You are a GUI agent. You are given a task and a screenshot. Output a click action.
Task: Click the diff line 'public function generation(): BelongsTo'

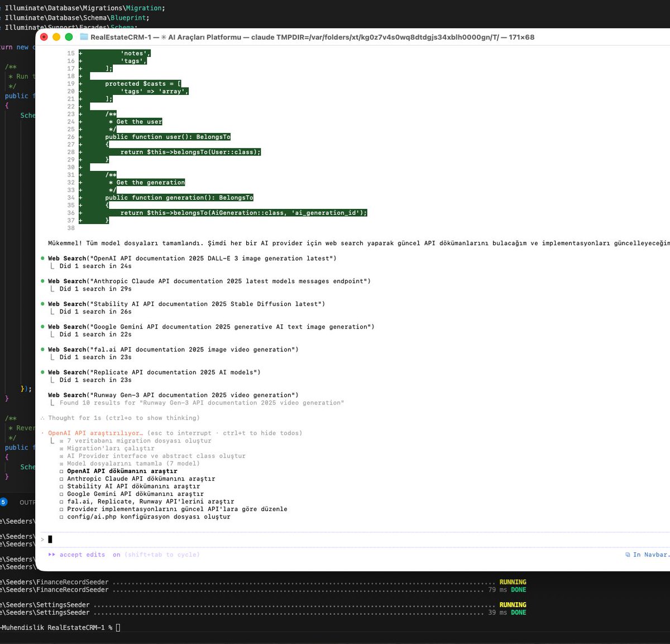[179, 198]
